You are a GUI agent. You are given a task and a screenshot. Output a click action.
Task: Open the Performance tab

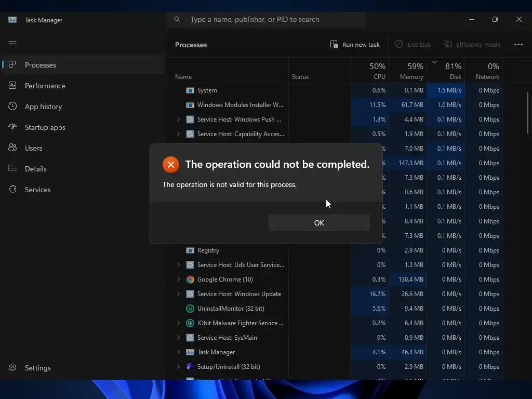[45, 86]
